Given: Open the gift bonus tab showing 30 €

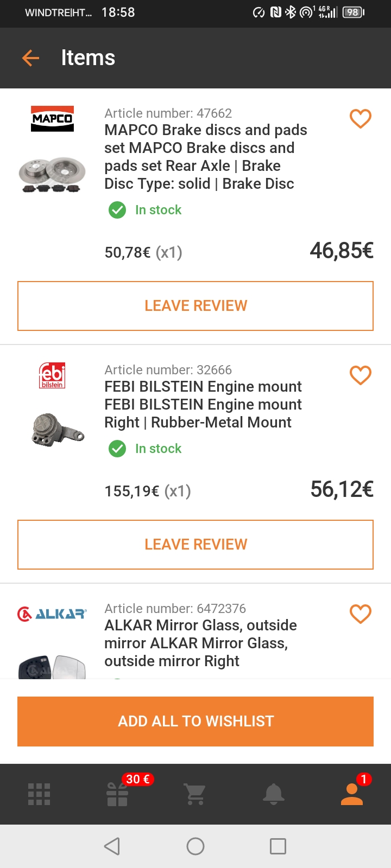Looking at the screenshot, I should click(x=118, y=794).
